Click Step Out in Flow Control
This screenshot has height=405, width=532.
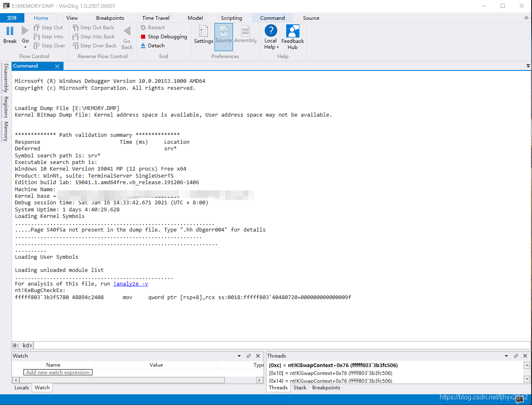click(x=48, y=28)
